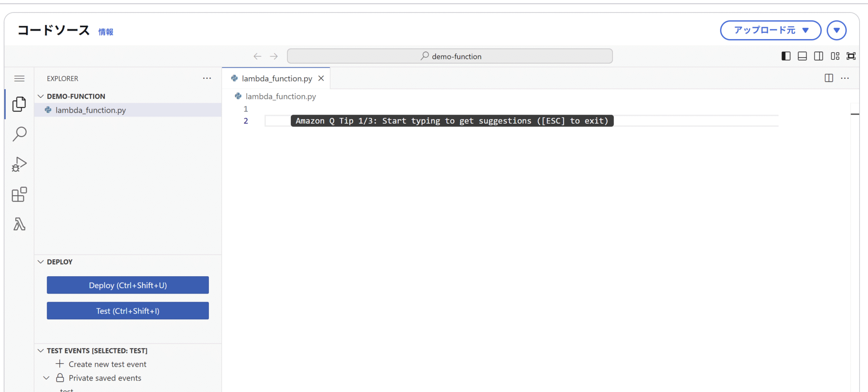The width and height of the screenshot is (868, 392).
Task: Collapse the DEMO-FUNCTION folder
Action: [x=41, y=96]
